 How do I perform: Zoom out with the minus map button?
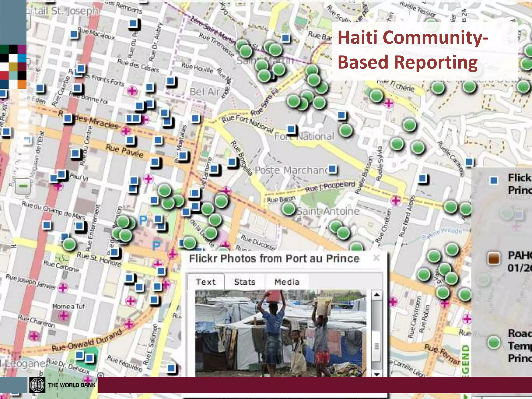pyautogui.click(x=23, y=186)
